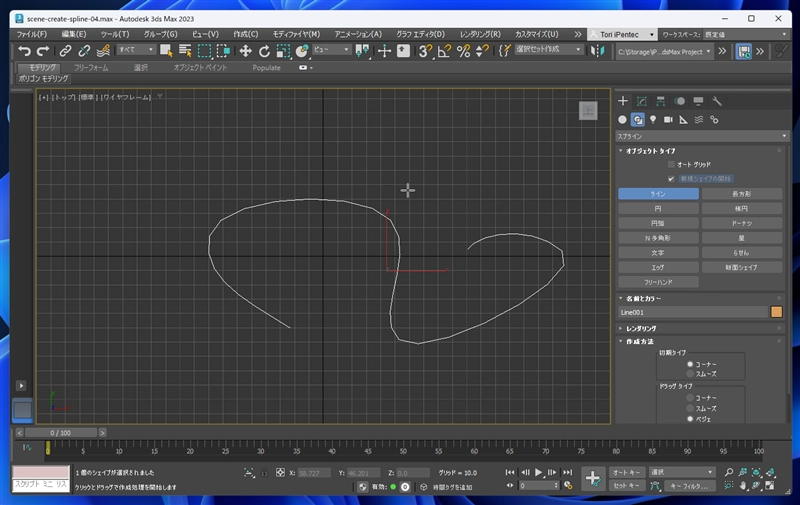Screen dimensions: 800x505
Task: Open the orange object color swatch
Action: pyautogui.click(x=777, y=312)
